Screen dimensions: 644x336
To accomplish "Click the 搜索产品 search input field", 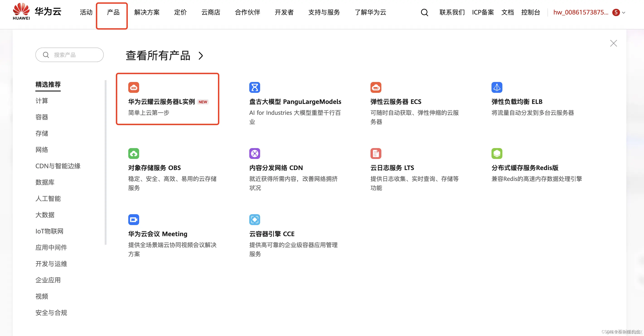I will click(70, 55).
